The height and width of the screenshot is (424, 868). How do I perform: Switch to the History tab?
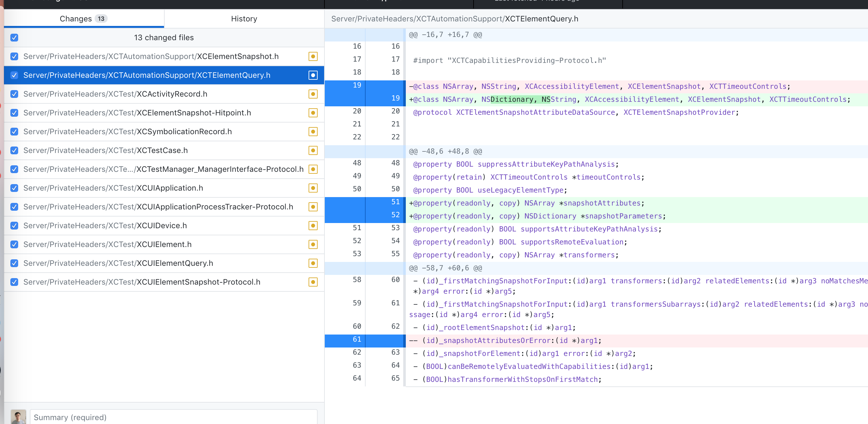pyautogui.click(x=244, y=18)
